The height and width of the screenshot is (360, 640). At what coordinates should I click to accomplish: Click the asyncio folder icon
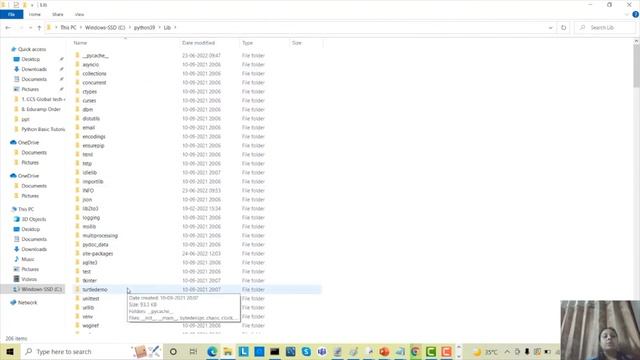click(x=78, y=64)
